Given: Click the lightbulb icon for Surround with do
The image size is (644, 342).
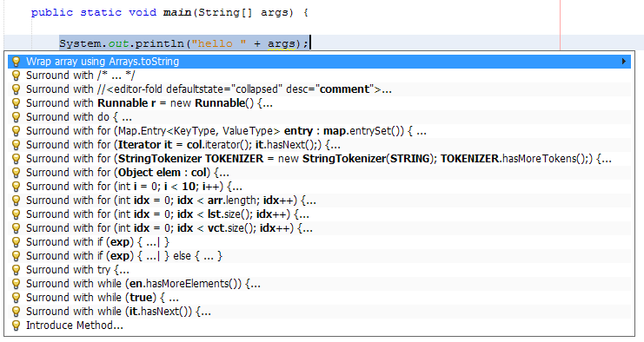Looking at the screenshot, I should tap(16, 117).
